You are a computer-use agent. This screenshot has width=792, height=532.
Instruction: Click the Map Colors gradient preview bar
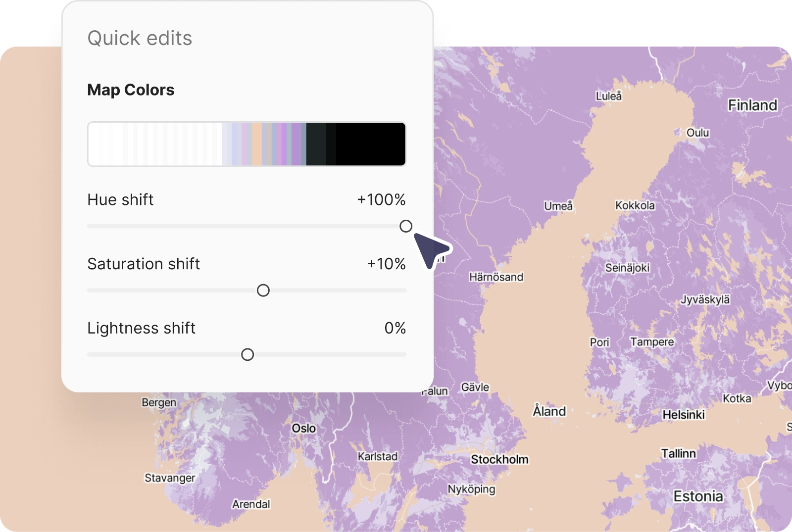(246, 144)
